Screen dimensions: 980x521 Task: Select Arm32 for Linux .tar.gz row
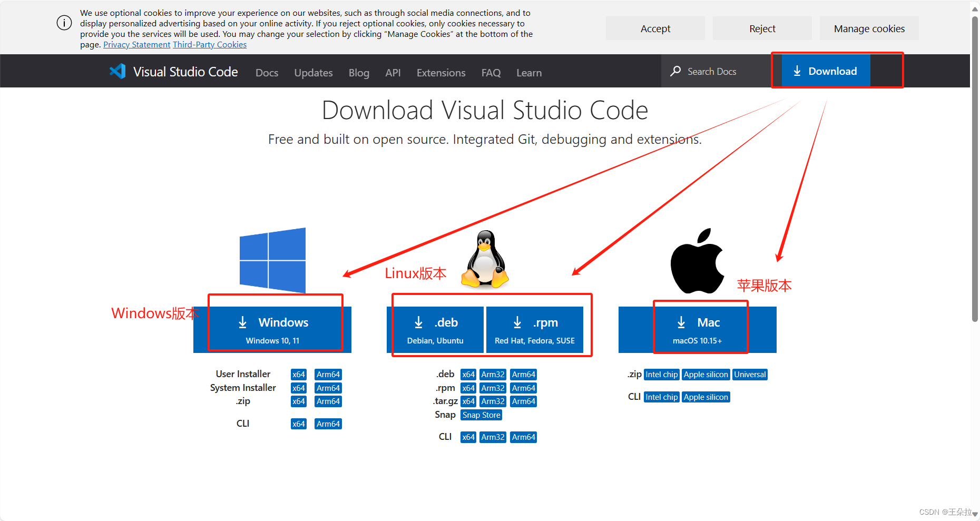coord(493,401)
